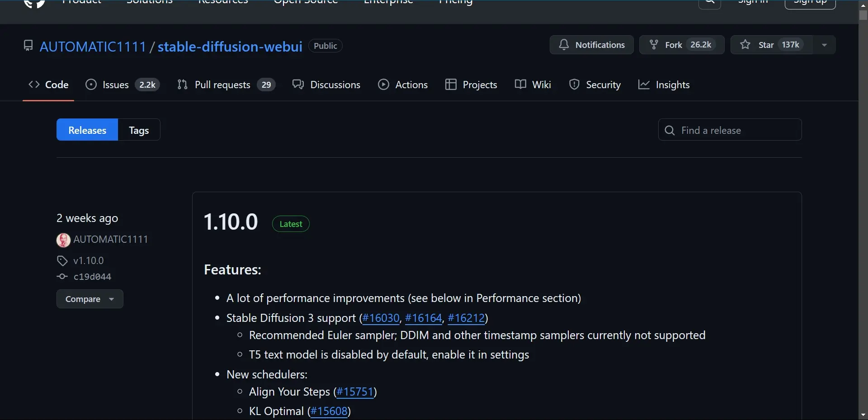Open pull request #16164 link

pyautogui.click(x=424, y=318)
